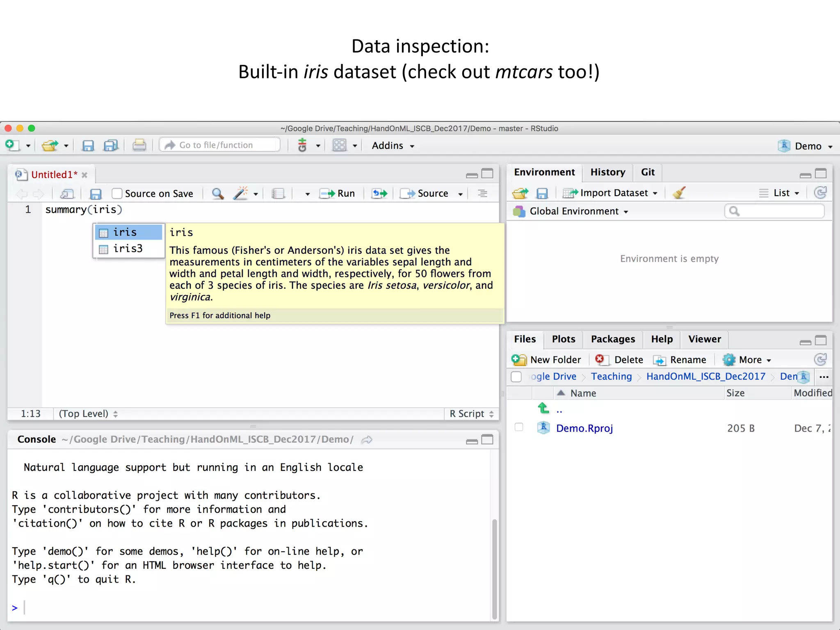Click the back navigation arrow in editor toolbar
The width and height of the screenshot is (840, 630).
pyautogui.click(x=21, y=194)
